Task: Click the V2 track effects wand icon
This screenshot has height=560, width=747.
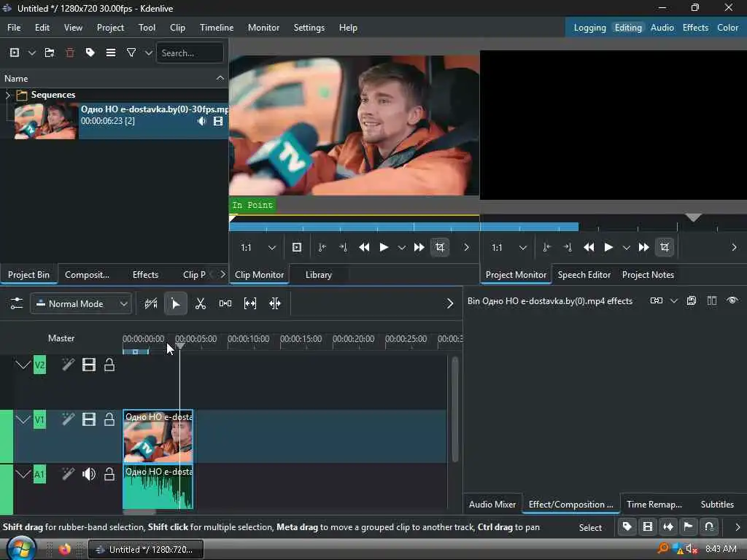Action: coord(68,365)
